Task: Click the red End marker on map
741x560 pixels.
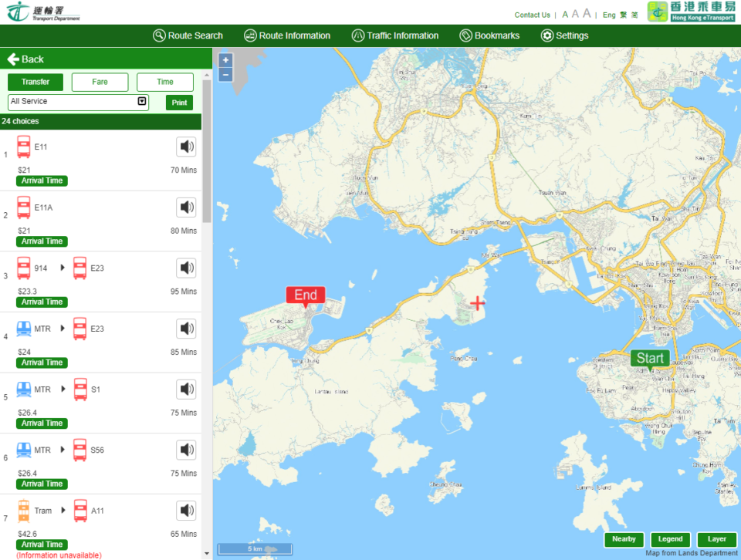Action: point(306,295)
